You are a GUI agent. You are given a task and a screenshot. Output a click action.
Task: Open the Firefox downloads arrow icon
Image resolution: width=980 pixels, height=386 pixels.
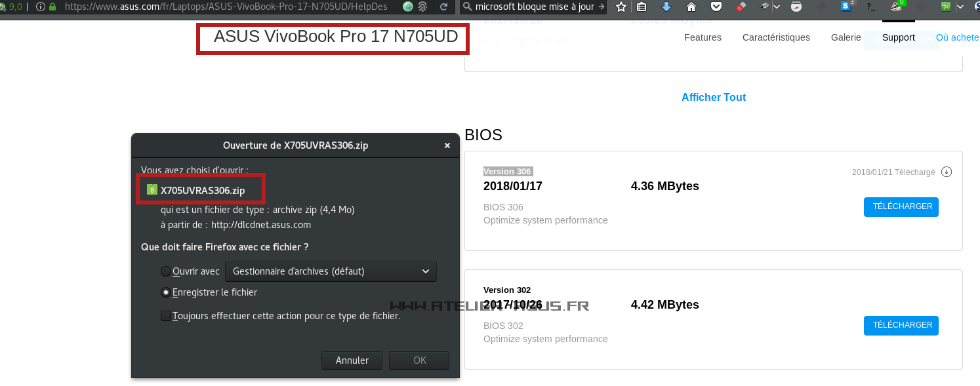(x=666, y=7)
